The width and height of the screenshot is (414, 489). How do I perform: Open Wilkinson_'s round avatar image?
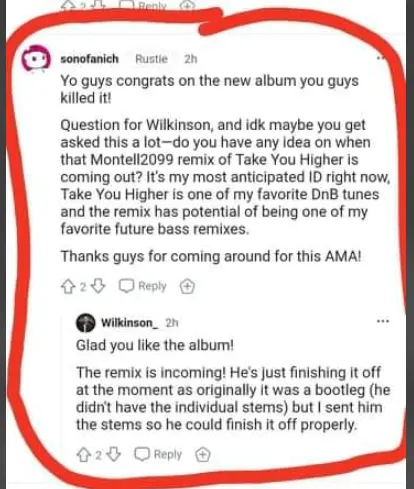click(86, 323)
